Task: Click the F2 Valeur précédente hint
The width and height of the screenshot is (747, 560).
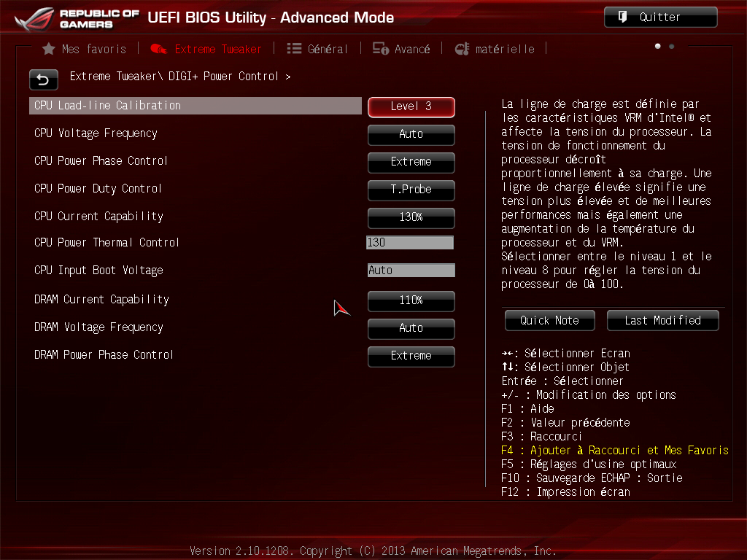Action: pos(565,423)
